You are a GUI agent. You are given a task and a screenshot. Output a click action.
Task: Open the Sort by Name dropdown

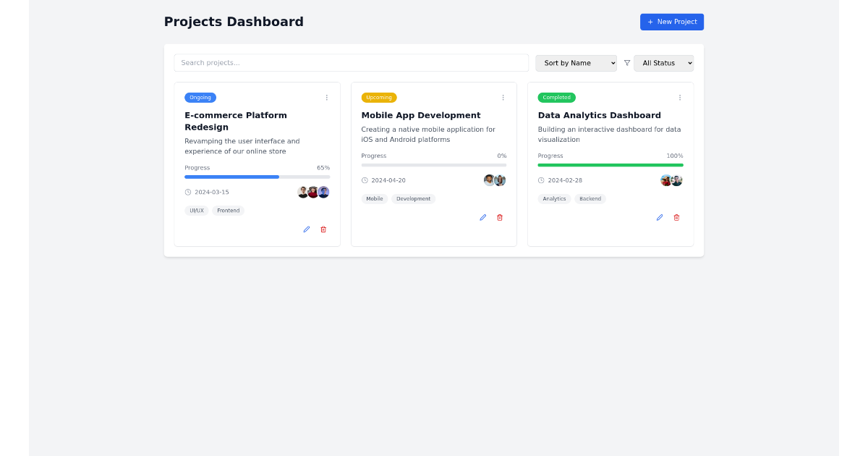coord(576,63)
